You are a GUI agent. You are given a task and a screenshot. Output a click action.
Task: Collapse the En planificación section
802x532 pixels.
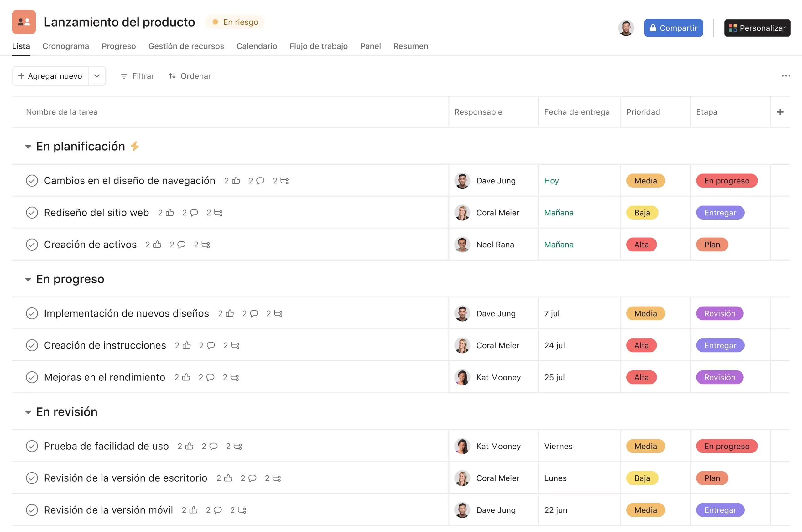point(29,146)
